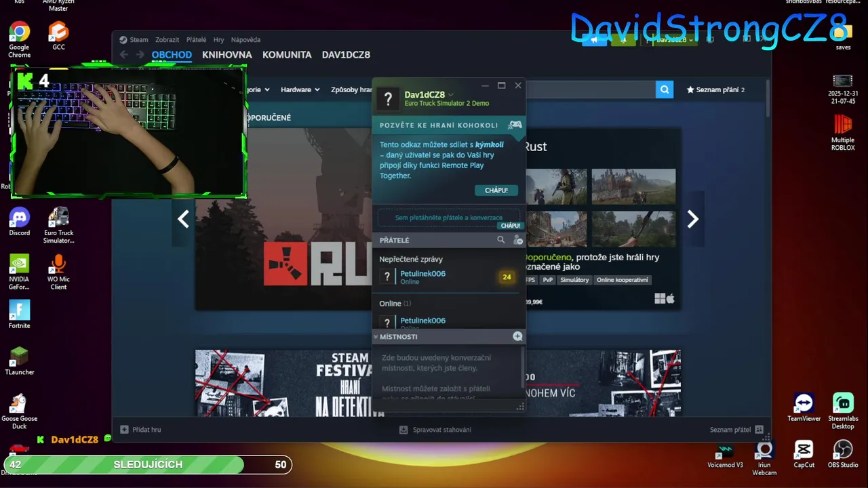Screen dimensions: 868x488
Task: Open Google Chrome desktop icon
Action: coord(19,40)
